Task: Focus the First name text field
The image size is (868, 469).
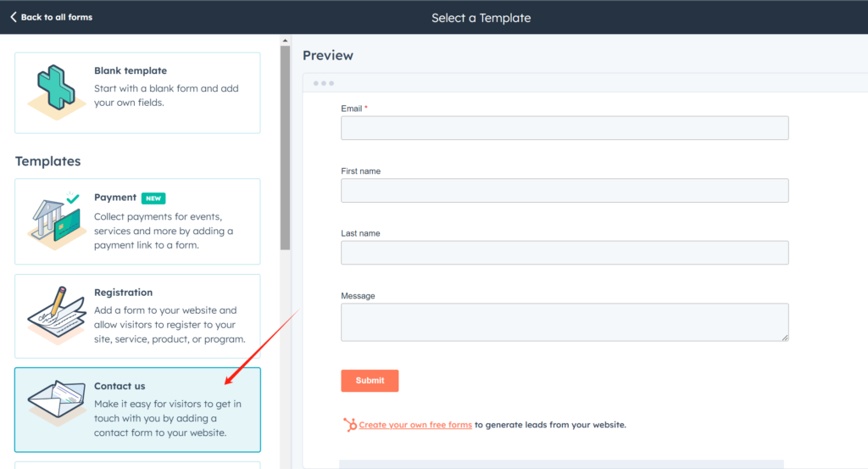Action: point(565,191)
